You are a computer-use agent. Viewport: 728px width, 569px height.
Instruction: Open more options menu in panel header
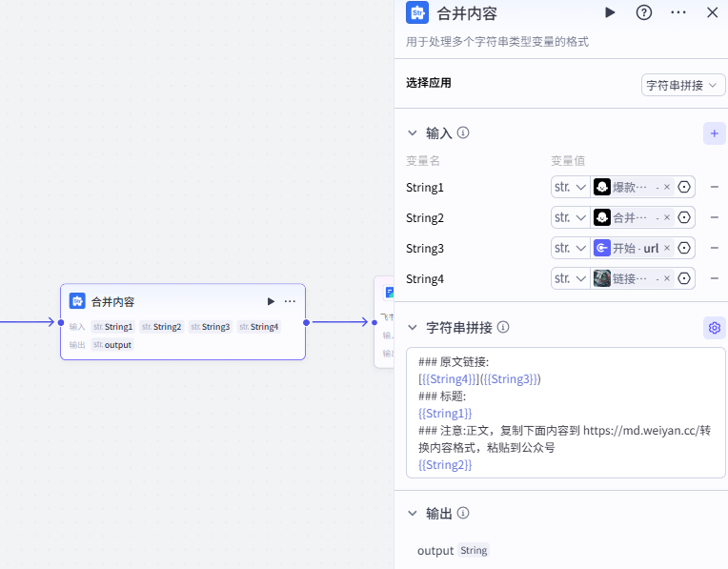coord(678,12)
